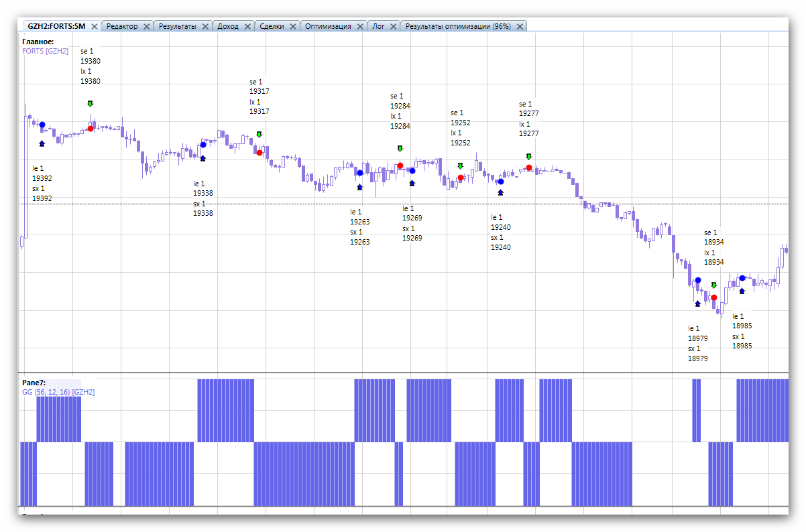This screenshot has width=806, height=532.
Task: Close the Доход tab
Action: click(247, 27)
